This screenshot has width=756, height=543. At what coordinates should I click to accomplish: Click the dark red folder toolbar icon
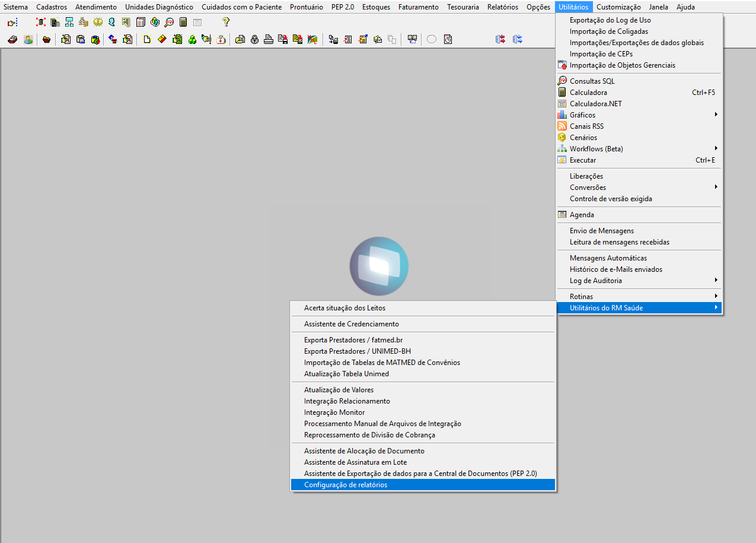(46, 39)
